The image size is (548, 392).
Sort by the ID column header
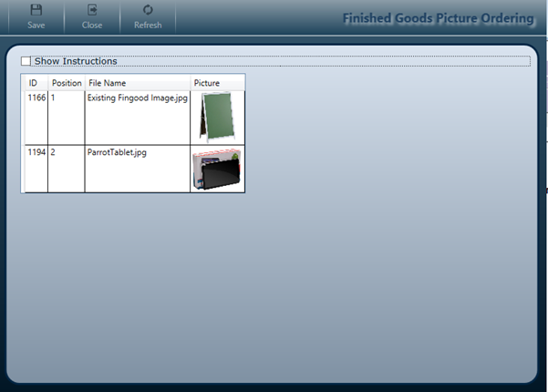[34, 83]
